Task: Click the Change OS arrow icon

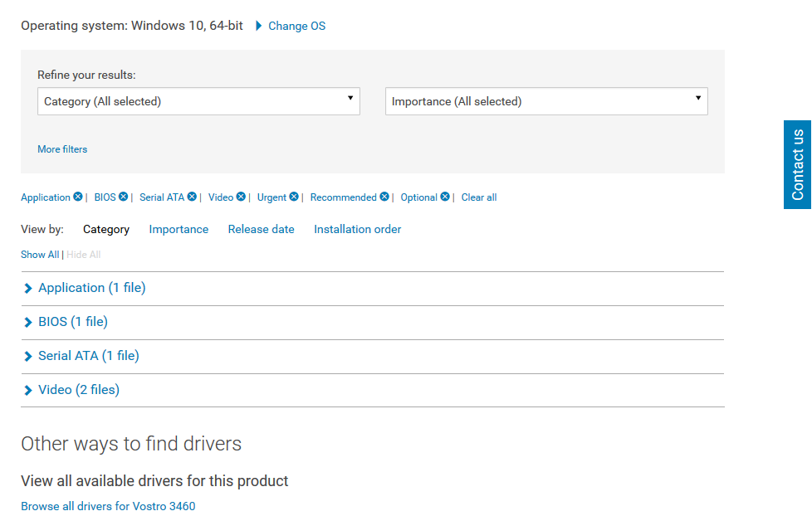Action: [x=259, y=26]
